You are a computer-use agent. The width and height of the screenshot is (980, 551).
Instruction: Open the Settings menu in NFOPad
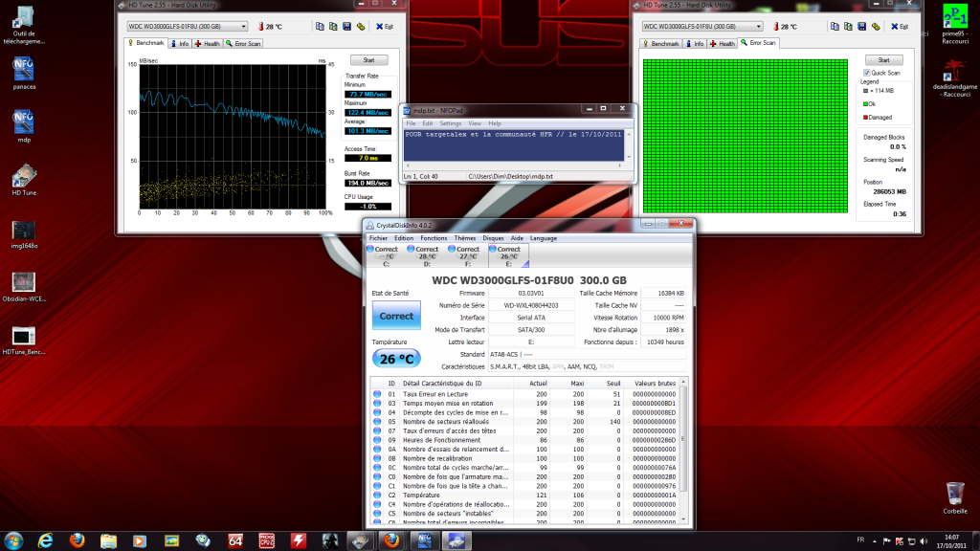click(450, 123)
